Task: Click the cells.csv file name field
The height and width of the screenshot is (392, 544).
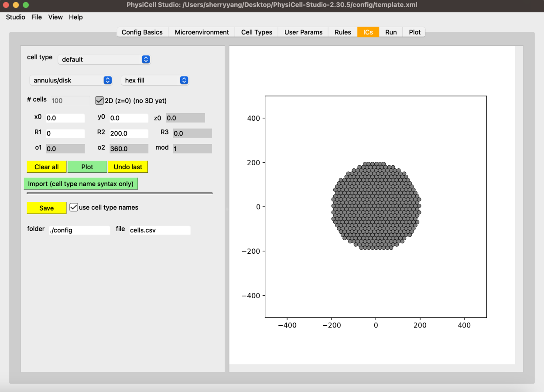Action: [x=160, y=230]
